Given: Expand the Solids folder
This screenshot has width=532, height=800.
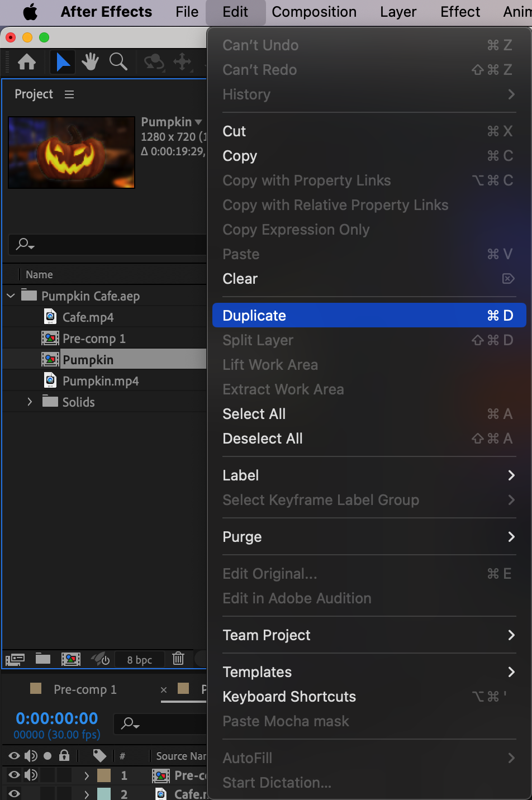Looking at the screenshot, I should pos(30,402).
